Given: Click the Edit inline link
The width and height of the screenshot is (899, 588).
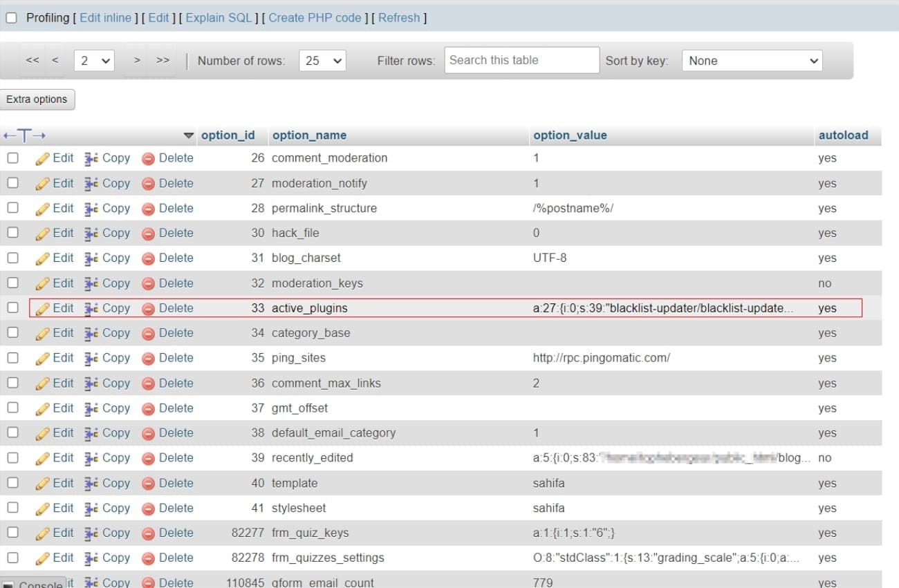Looking at the screenshot, I should (x=105, y=18).
